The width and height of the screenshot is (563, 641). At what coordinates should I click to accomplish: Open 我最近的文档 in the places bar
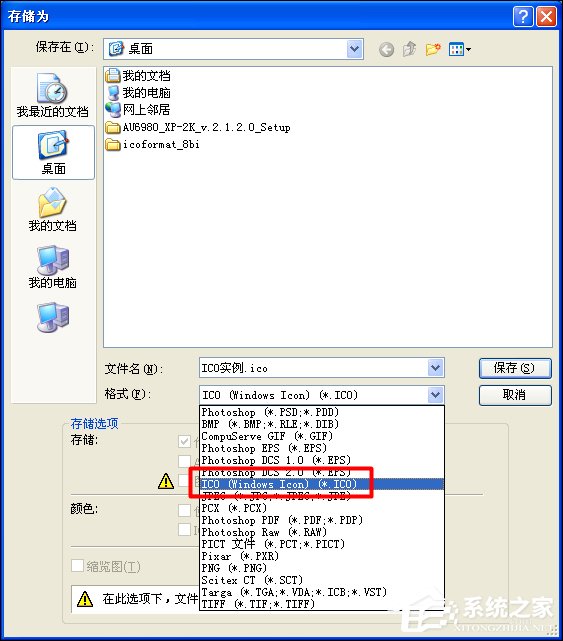(x=53, y=96)
